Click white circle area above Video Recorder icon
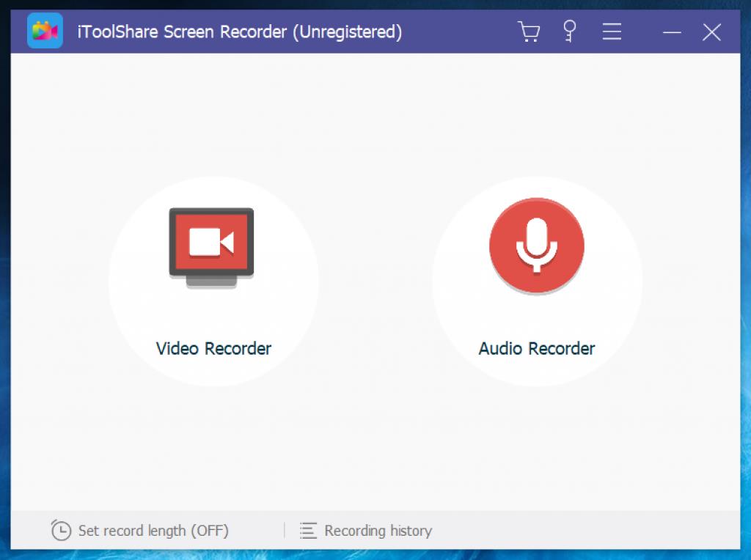 [x=213, y=192]
